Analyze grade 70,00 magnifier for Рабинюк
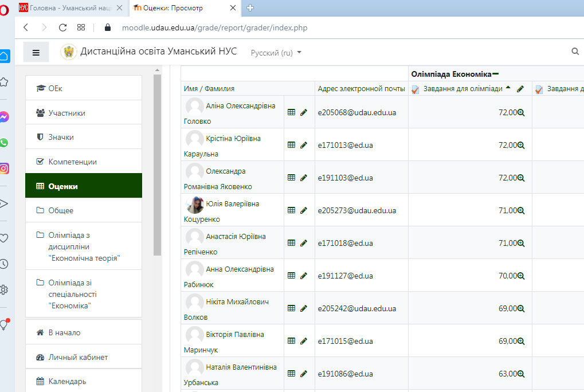This screenshot has width=584, height=392. 521,276
